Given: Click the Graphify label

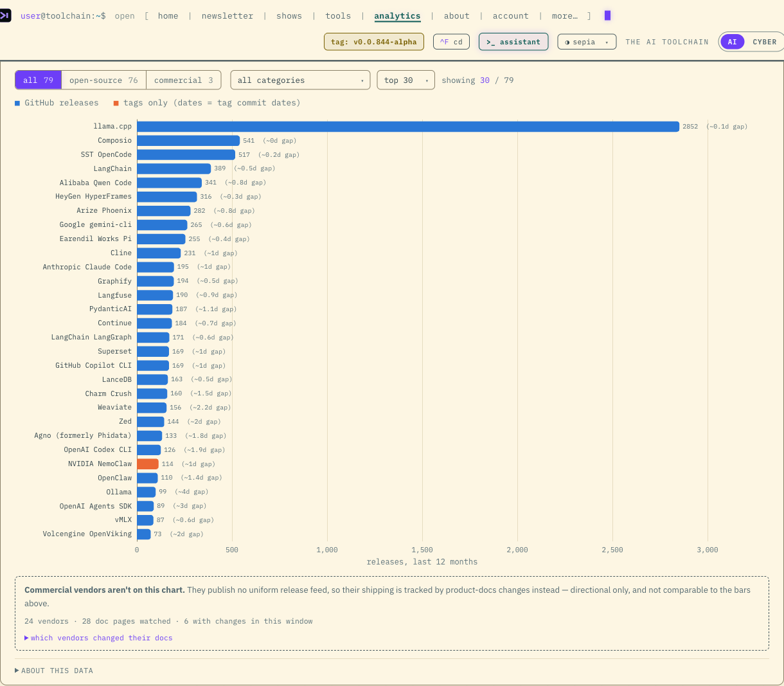Looking at the screenshot, I should 115,282.
